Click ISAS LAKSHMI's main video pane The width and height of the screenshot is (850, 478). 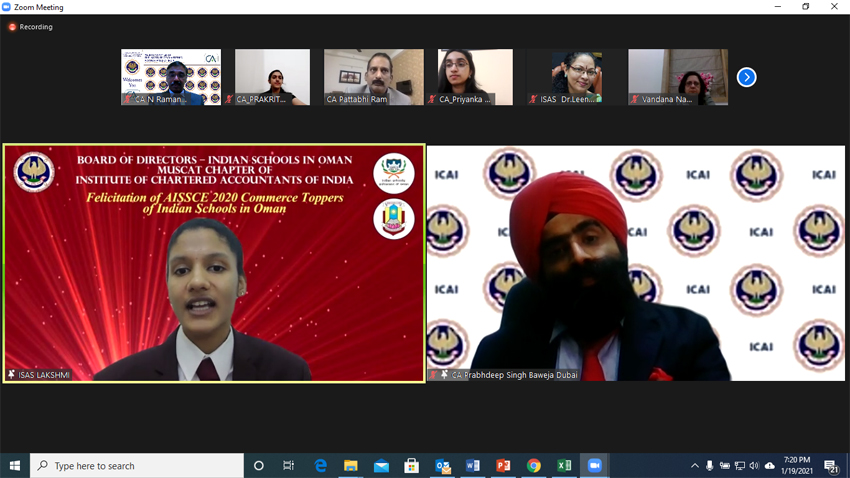(214, 263)
